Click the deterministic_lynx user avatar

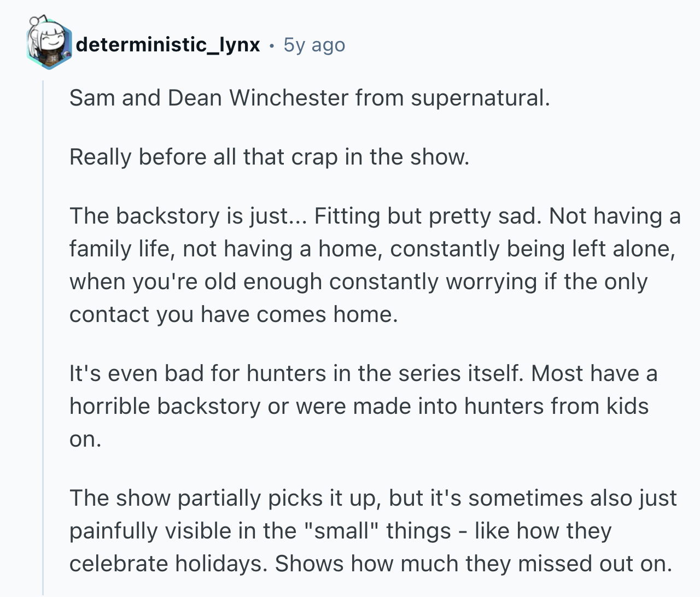[49, 44]
